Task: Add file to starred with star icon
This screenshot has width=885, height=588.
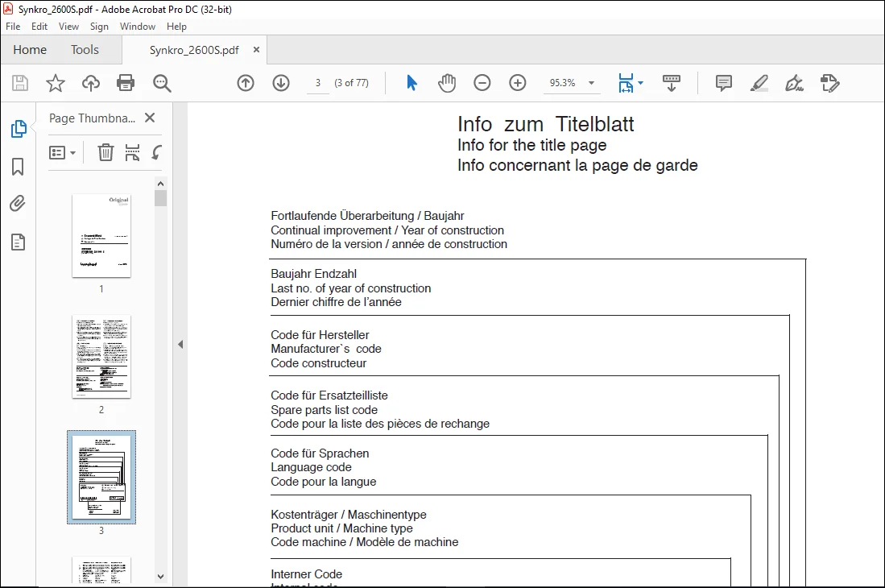Action: (x=56, y=83)
